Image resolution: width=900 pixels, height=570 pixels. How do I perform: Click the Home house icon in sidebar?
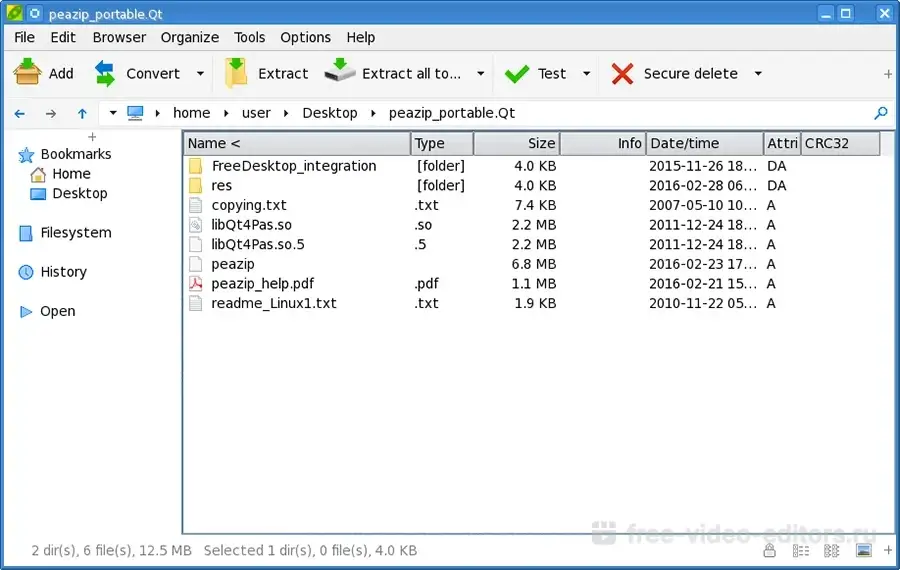tap(38, 175)
